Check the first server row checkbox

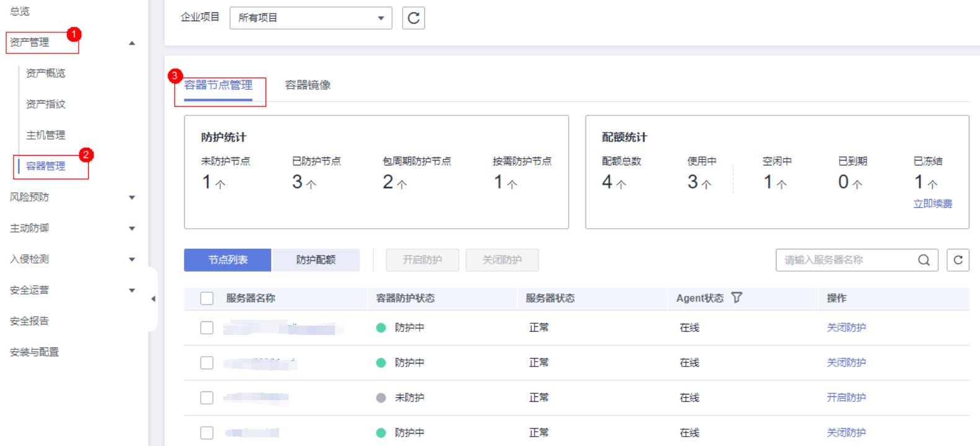(207, 328)
